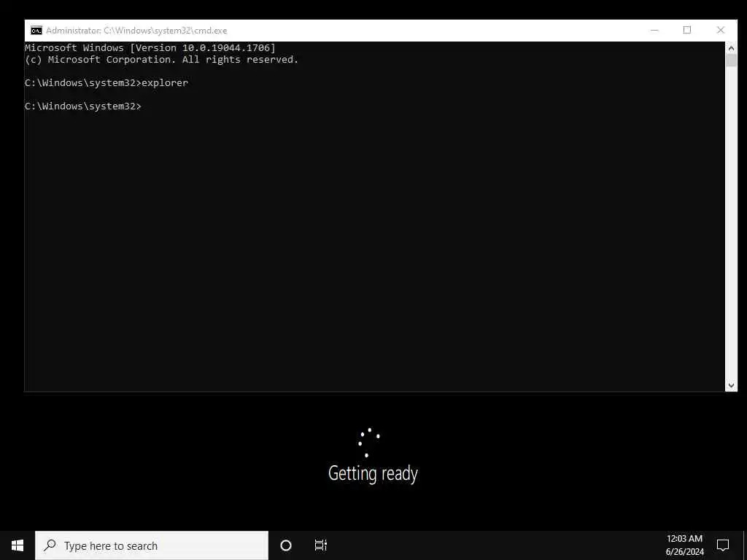Open the cmd.exe system menu icon
Viewport: 747px width, 560px height.
(36, 31)
